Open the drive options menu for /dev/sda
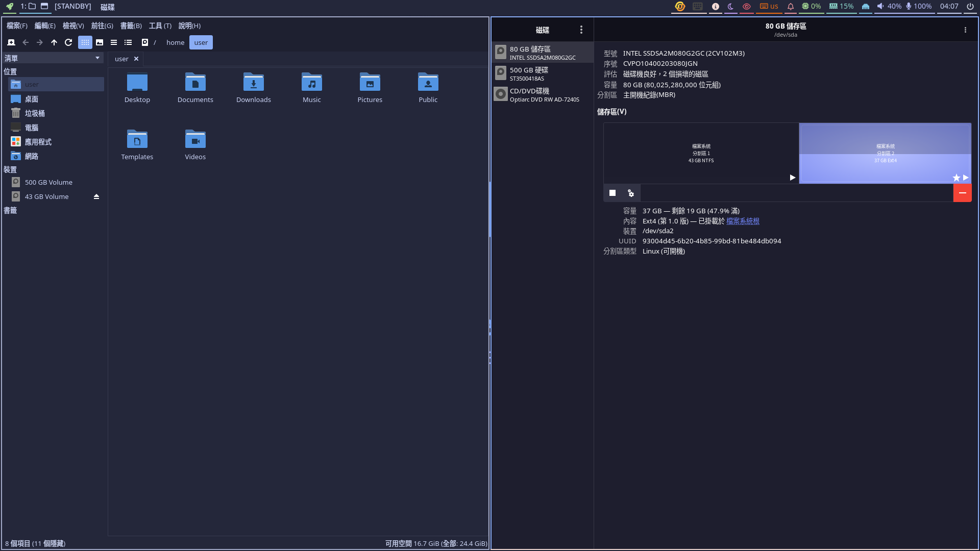The image size is (980, 551). (x=965, y=30)
